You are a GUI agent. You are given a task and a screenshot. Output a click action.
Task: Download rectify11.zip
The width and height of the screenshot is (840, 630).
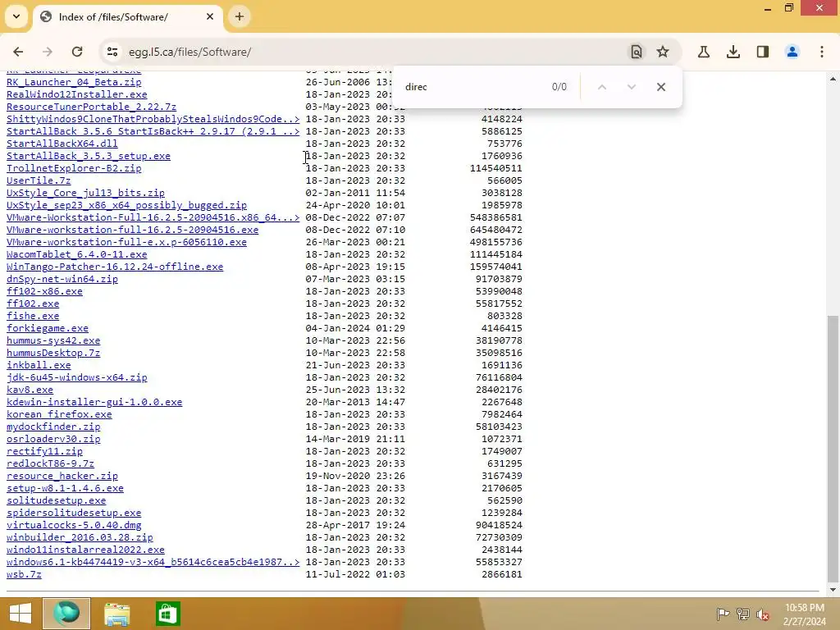tap(44, 452)
